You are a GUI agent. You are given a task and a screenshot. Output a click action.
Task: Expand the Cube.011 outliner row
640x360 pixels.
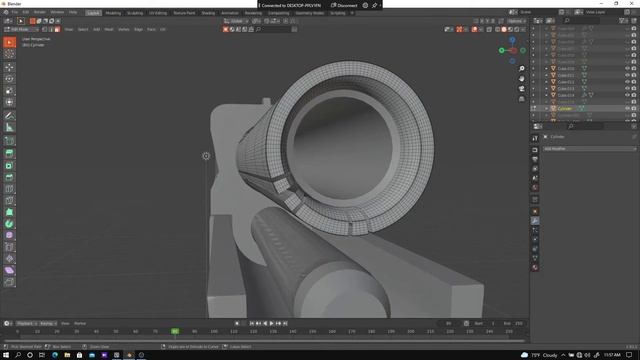547,75
